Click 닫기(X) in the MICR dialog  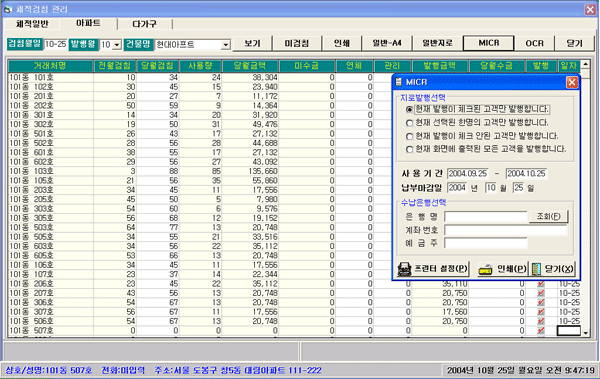(554, 269)
